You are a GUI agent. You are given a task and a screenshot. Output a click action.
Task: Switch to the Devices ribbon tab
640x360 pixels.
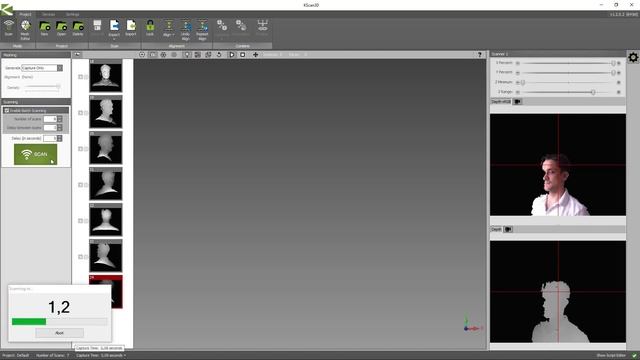pyautogui.click(x=48, y=14)
